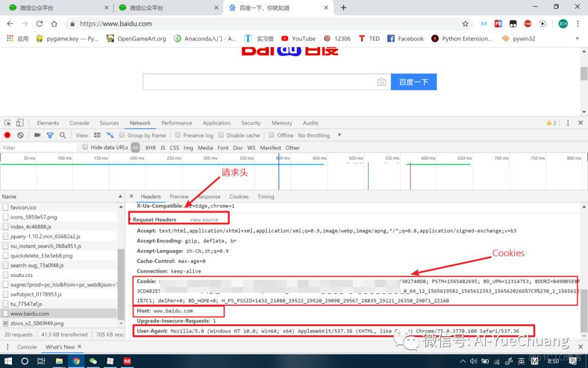Toggle the overview waterfall view icon
The width and height of the screenshot is (588, 368).
pos(110,135)
